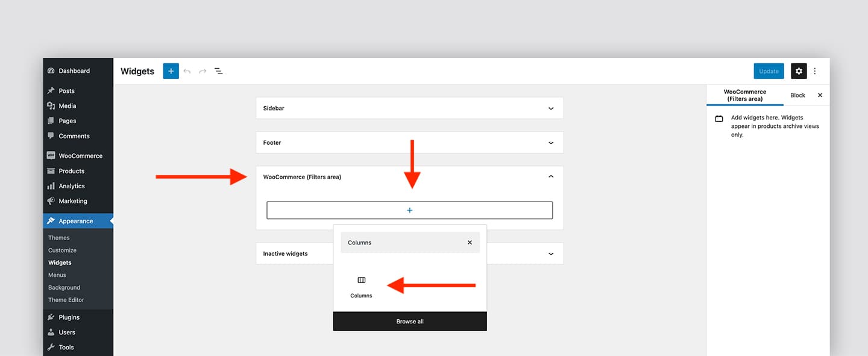Open the Themes submenu item
Screen dimensions: 868x356
click(x=59, y=238)
